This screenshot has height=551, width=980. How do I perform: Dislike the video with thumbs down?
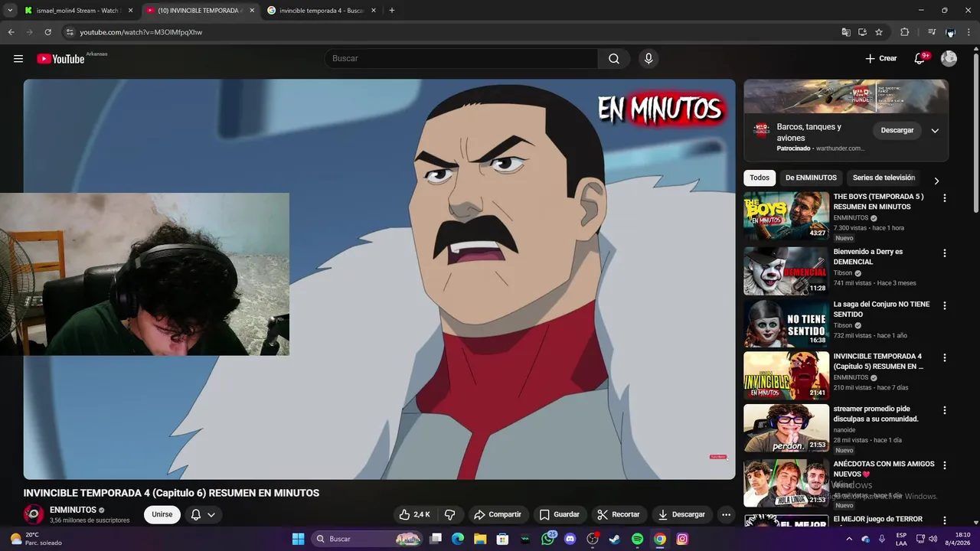click(450, 514)
